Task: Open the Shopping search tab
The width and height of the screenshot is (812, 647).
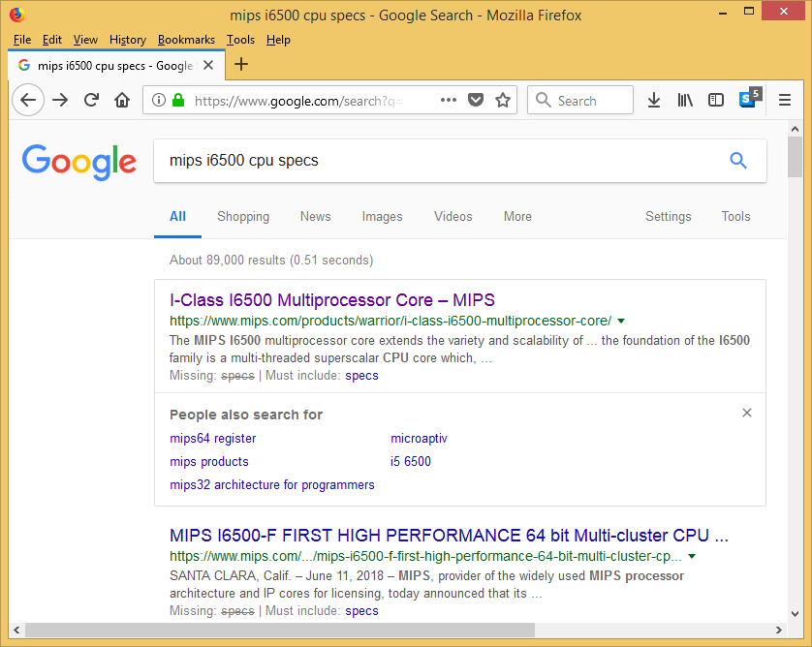Action: point(243,217)
